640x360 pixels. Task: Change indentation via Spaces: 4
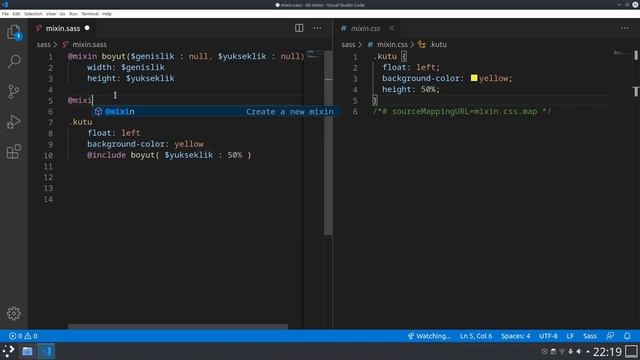tap(516, 336)
